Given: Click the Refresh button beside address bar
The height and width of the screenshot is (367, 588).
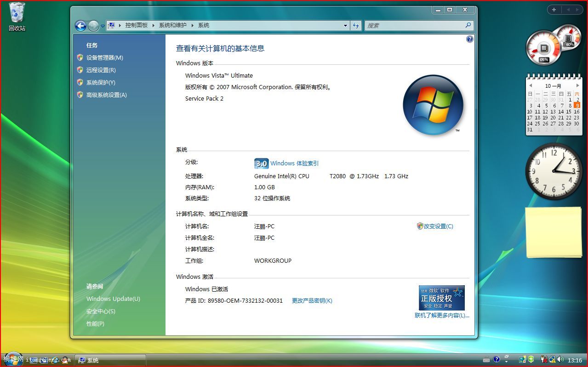Looking at the screenshot, I should coord(356,26).
